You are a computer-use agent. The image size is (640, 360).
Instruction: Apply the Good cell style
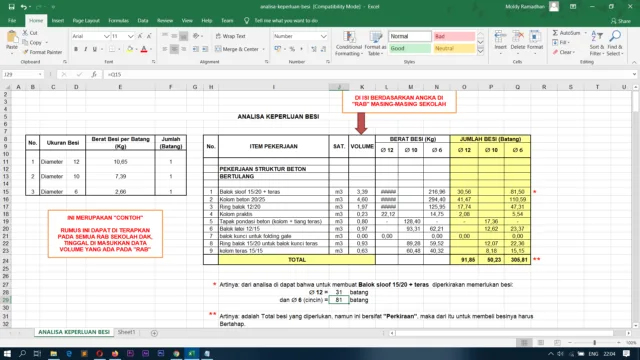point(409,48)
